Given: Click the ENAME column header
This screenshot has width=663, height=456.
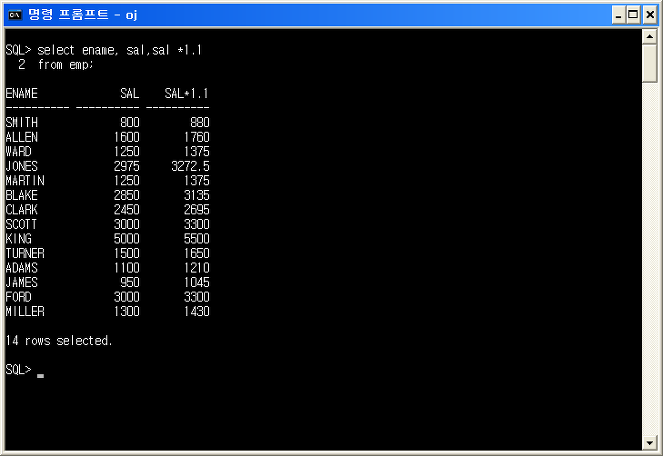Looking at the screenshot, I should tap(22, 93).
